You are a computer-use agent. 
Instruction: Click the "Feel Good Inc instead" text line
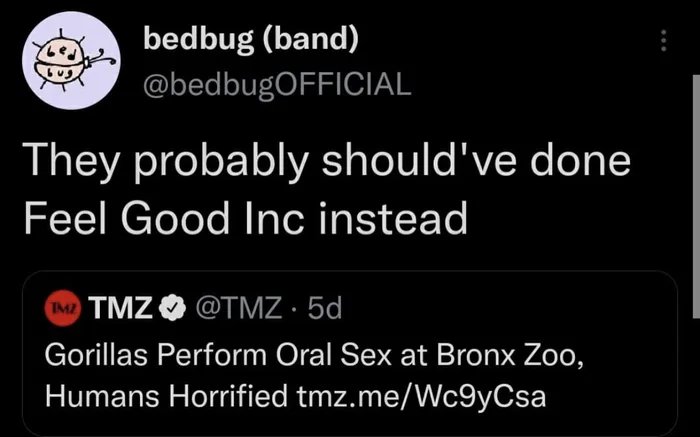pyautogui.click(x=245, y=215)
